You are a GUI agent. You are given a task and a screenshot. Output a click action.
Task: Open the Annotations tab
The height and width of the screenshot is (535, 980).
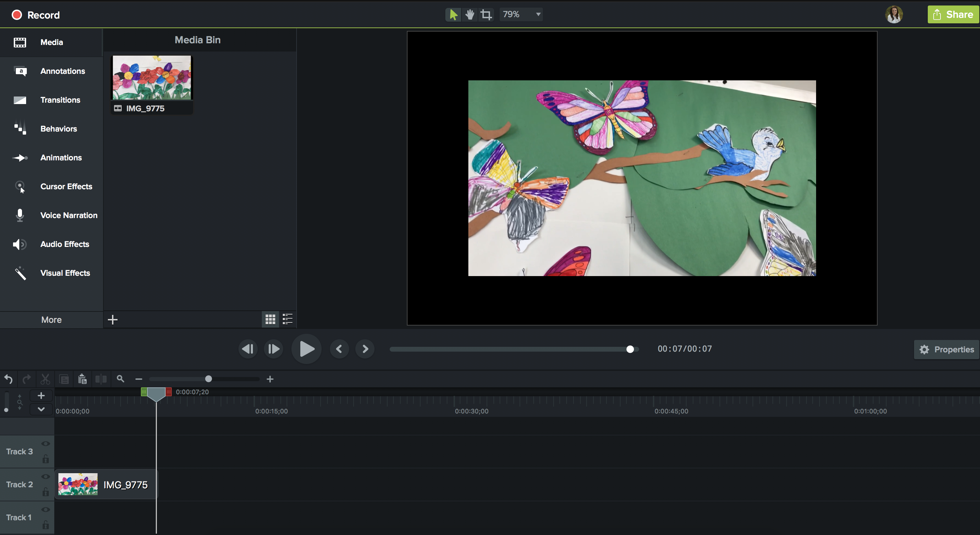(x=51, y=71)
